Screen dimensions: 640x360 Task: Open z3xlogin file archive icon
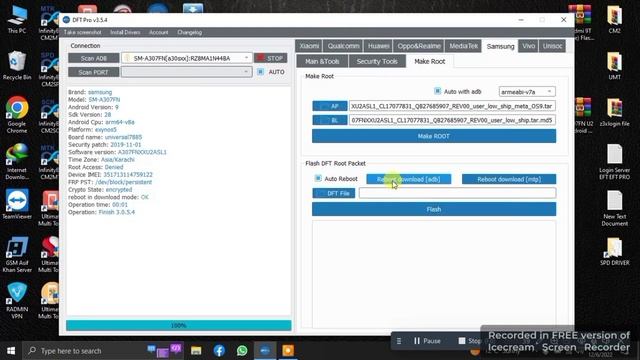pos(614,112)
